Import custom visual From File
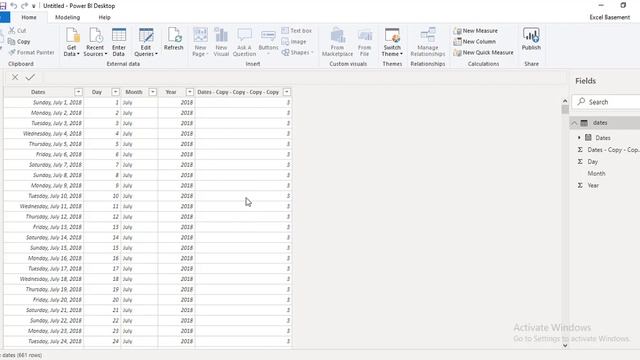The image size is (640, 360). (364, 42)
